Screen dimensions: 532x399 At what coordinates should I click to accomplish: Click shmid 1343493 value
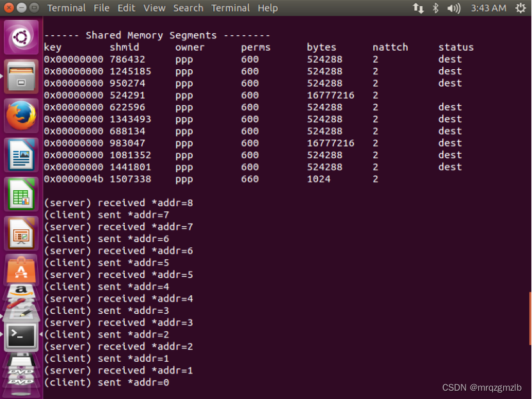click(131, 119)
